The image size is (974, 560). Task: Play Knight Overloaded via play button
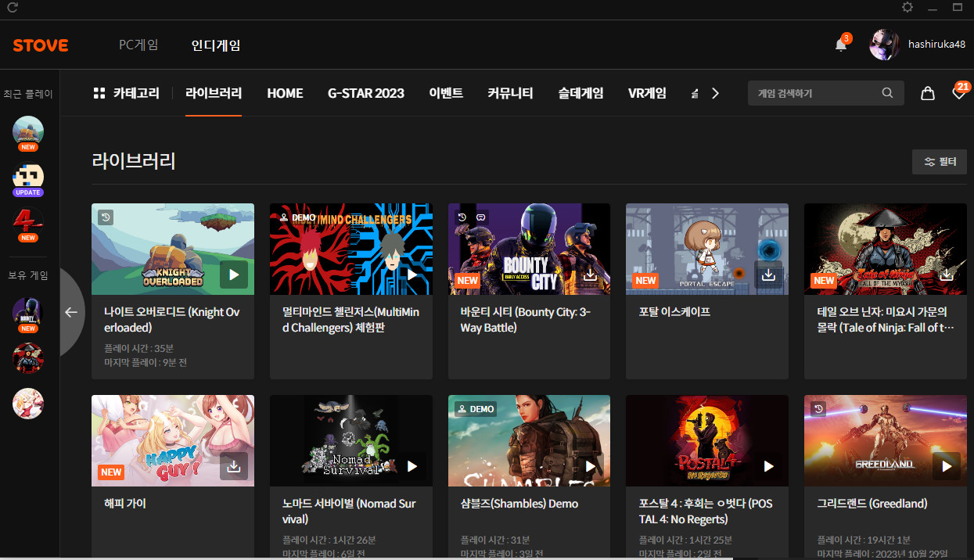(x=234, y=275)
